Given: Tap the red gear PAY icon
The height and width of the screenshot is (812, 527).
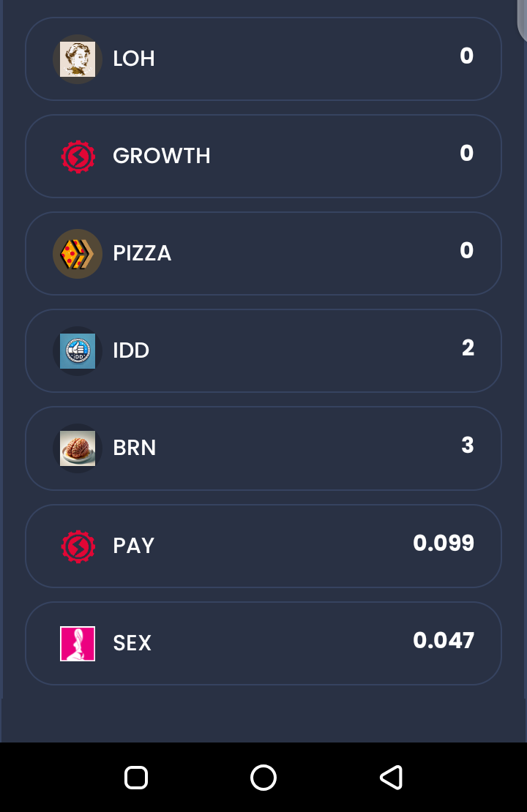Looking at the screenshot, I should tap(78, 546).
